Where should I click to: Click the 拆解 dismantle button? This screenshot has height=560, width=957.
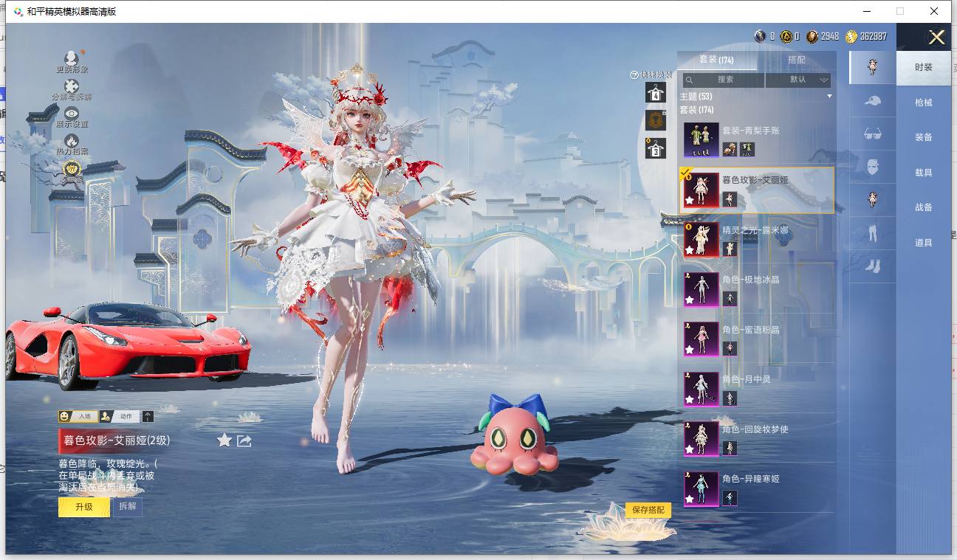(127, 507)
